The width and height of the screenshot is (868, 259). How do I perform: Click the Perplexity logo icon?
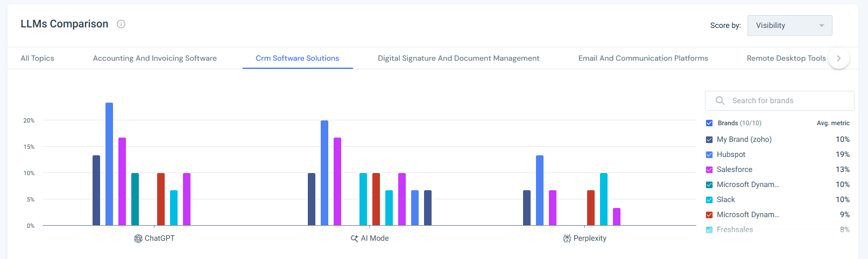(x=567, y=239)
